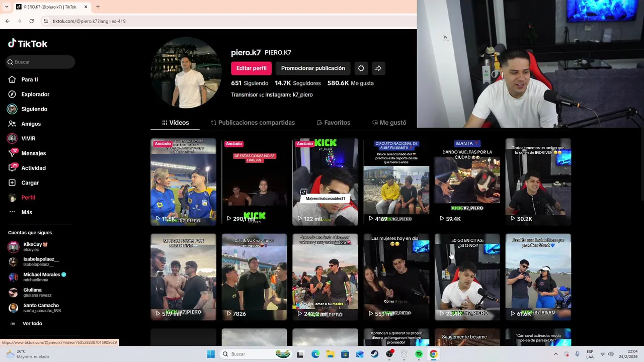Open the 'Genesis una linda chica' video
Screen dimensions: 644x362
point(325,277)
